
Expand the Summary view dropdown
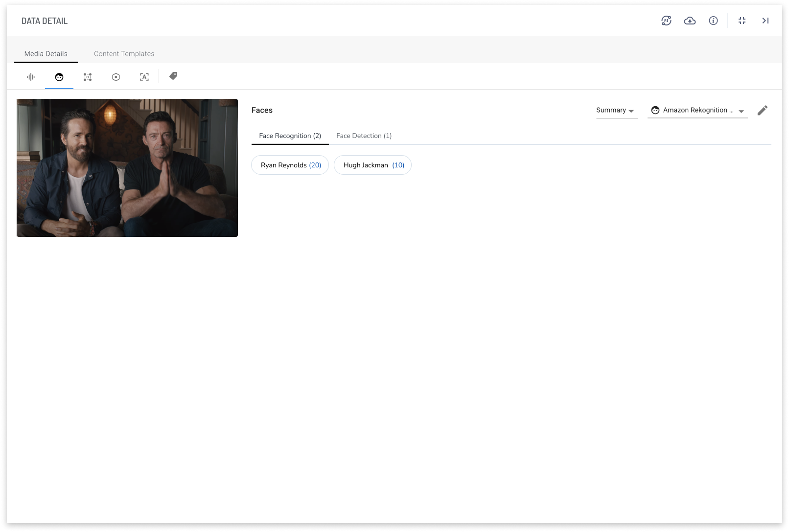(616, 111)
